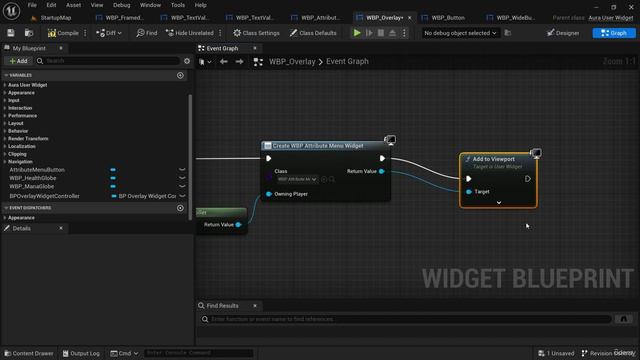The height and width of the screenshot is (360, 640).
Task: Click the Find toolbar button
Action: click(147, 33)
